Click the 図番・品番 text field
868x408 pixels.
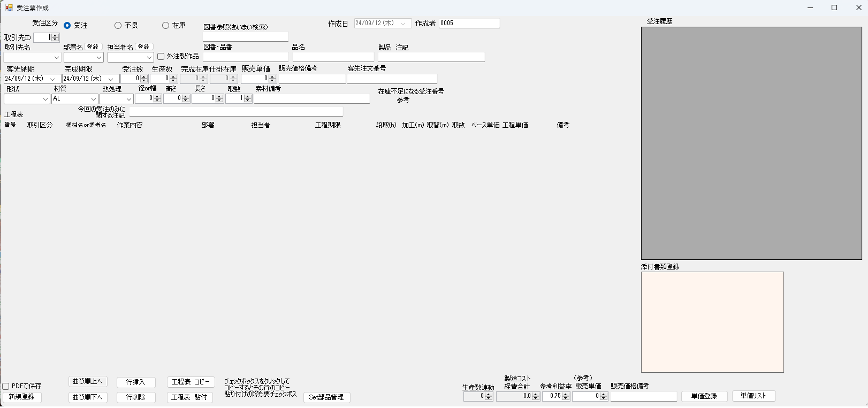tap(246, 57)
